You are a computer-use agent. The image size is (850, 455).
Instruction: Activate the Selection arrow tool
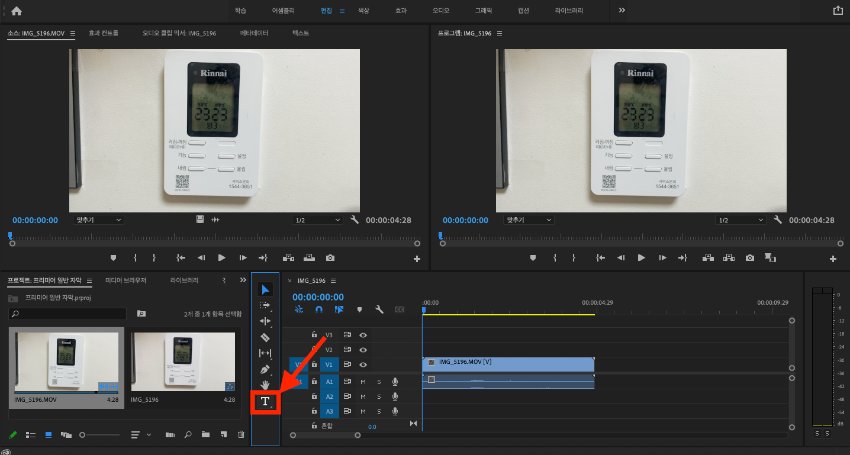click(265, 289)
